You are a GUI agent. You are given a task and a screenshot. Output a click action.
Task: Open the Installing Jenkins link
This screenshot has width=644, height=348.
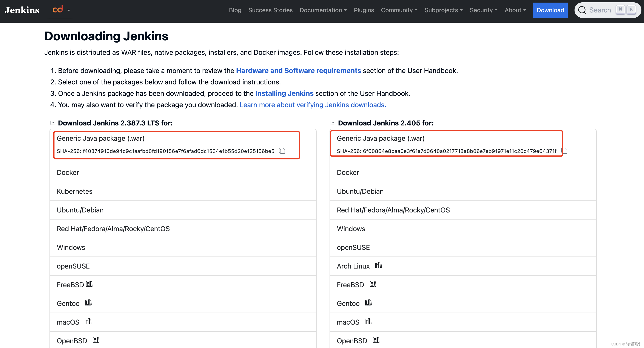284,93
